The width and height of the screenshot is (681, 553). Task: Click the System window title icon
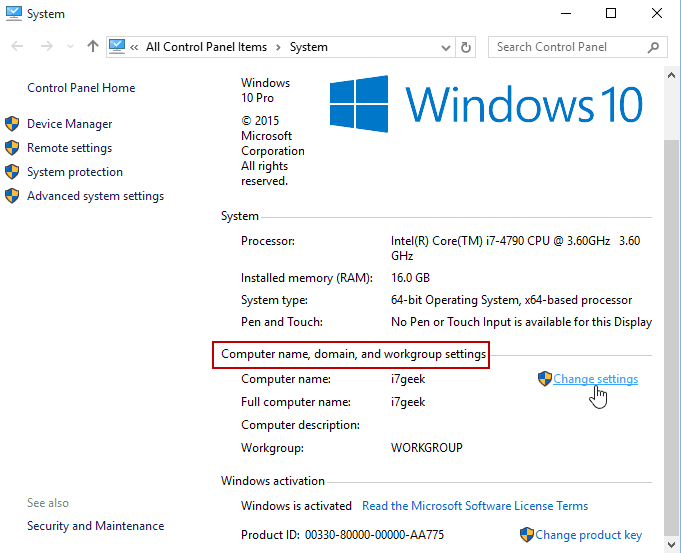[x=13, y=13]
